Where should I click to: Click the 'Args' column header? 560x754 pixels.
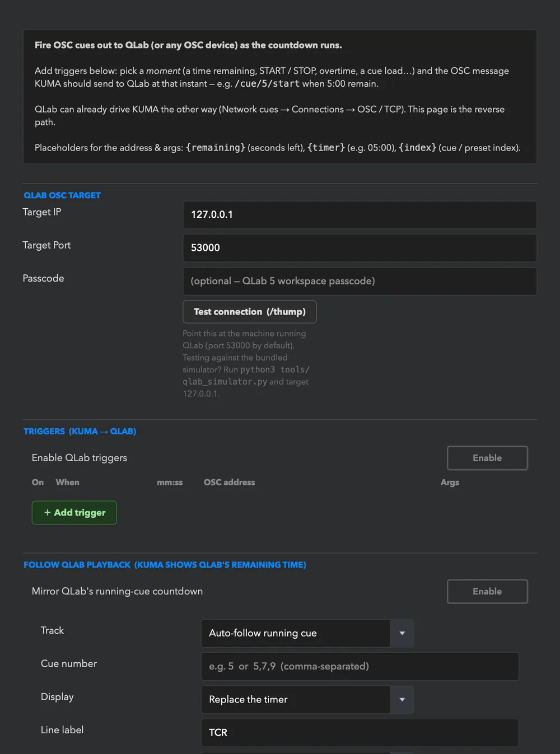coord(450,483)
